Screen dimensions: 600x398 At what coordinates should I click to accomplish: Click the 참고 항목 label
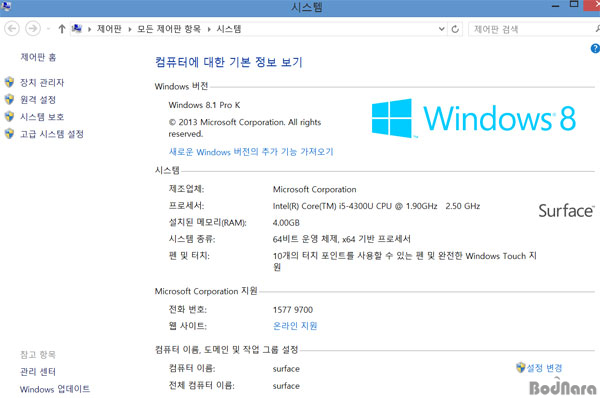pyautogui.click(x=38, y=354)
